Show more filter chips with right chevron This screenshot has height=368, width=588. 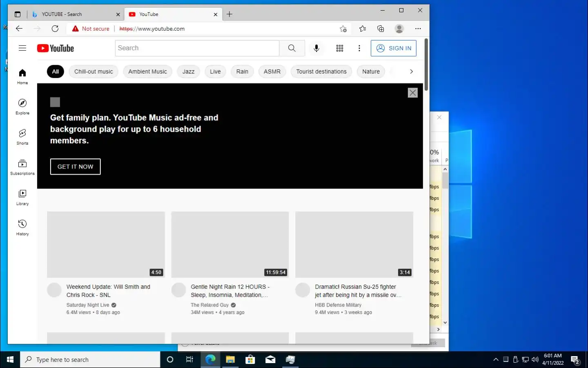[x=411, y=72]
